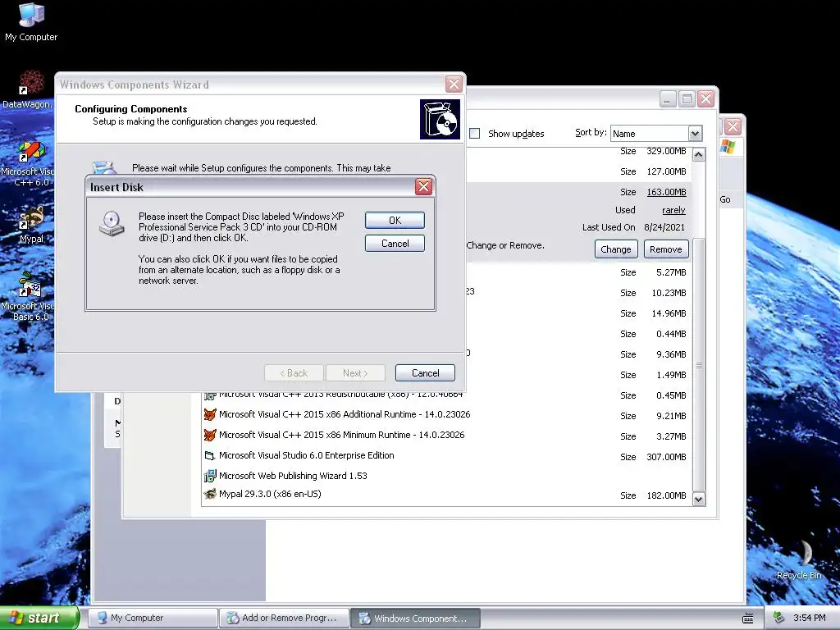Click the taskbar clock showing 3:54 PM

click(810, 618)
